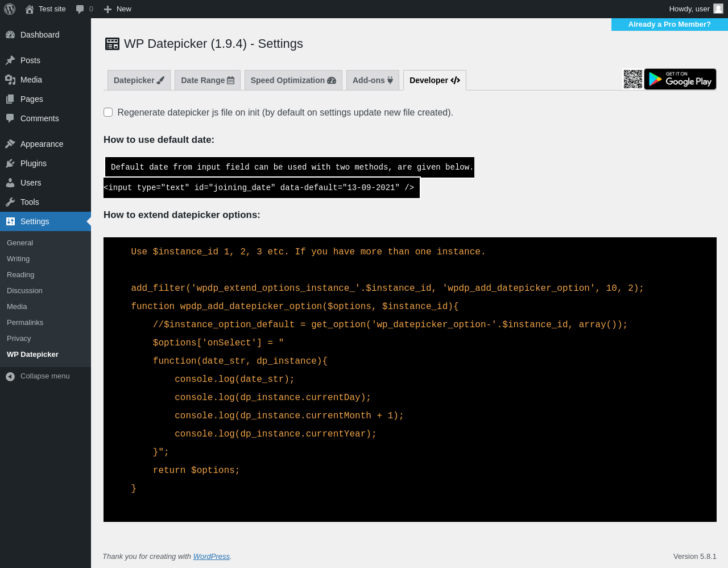Click the Dashboard gauge icon
Image resolution: width=728 pixels, height=568 pixels.
pyautogui.click(x=10, y=35)
